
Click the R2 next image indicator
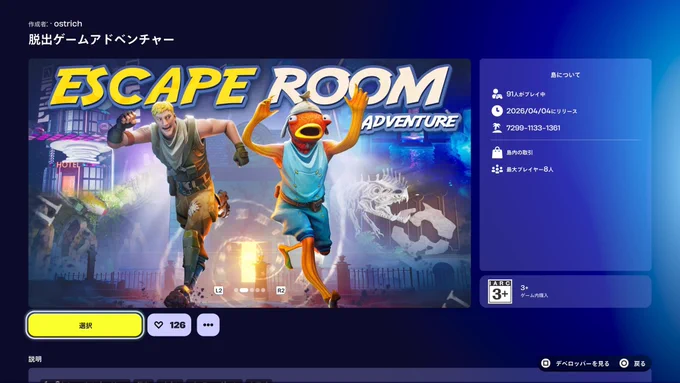tap(281, 290)
